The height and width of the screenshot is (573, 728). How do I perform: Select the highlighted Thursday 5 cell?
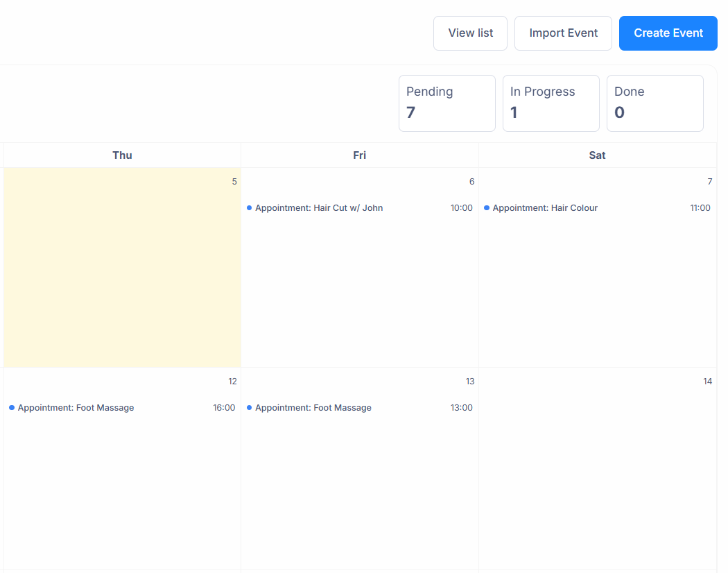pos(122,277)
